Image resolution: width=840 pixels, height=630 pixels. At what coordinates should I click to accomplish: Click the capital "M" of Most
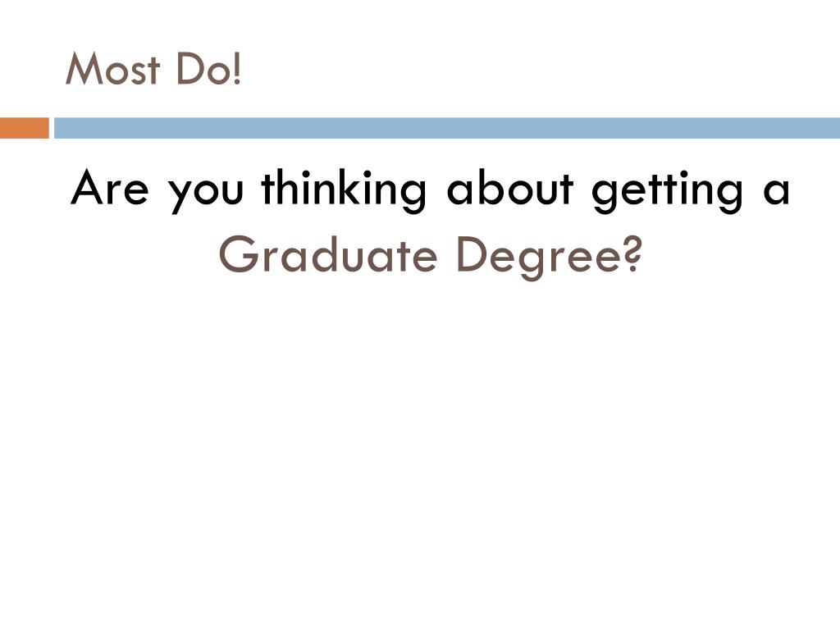[x=83, y=69]
